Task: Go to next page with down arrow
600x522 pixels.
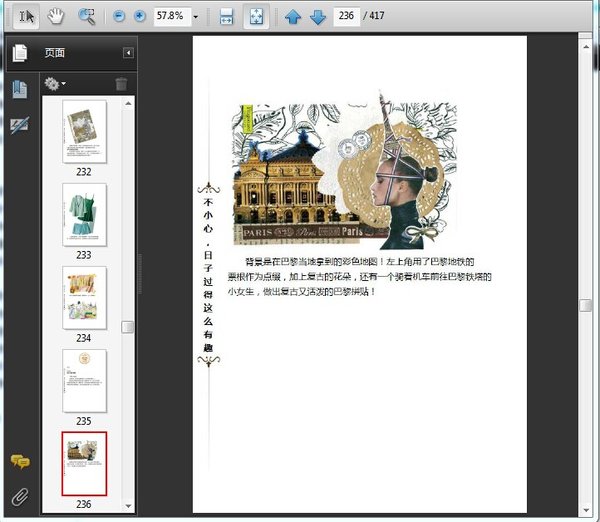Action: point(317,17)
